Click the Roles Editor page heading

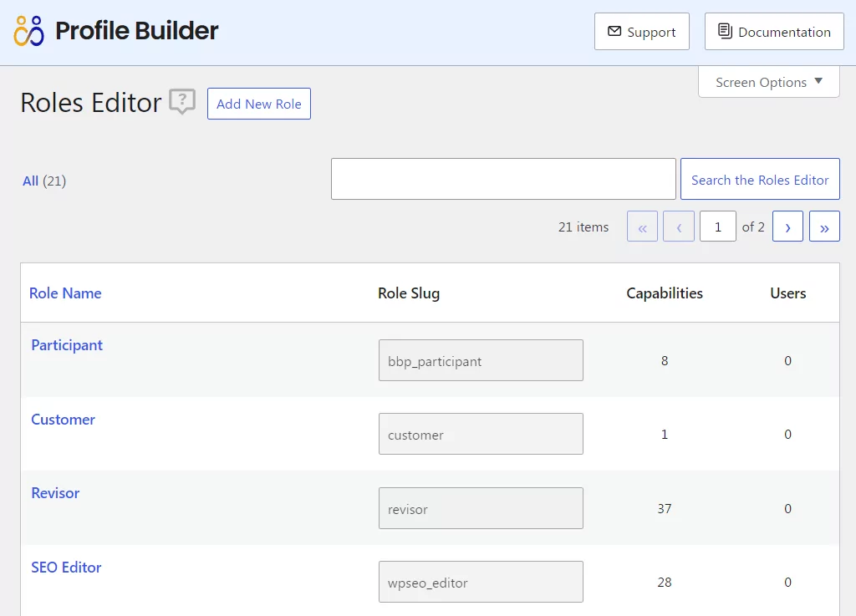[90, 103]
